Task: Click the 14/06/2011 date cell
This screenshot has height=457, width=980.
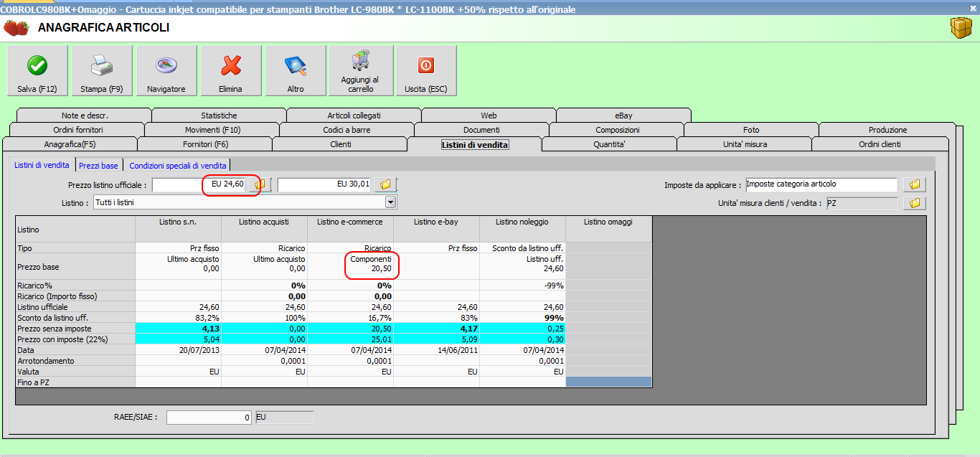Action: pyautogui.click(x=437, y=350)
